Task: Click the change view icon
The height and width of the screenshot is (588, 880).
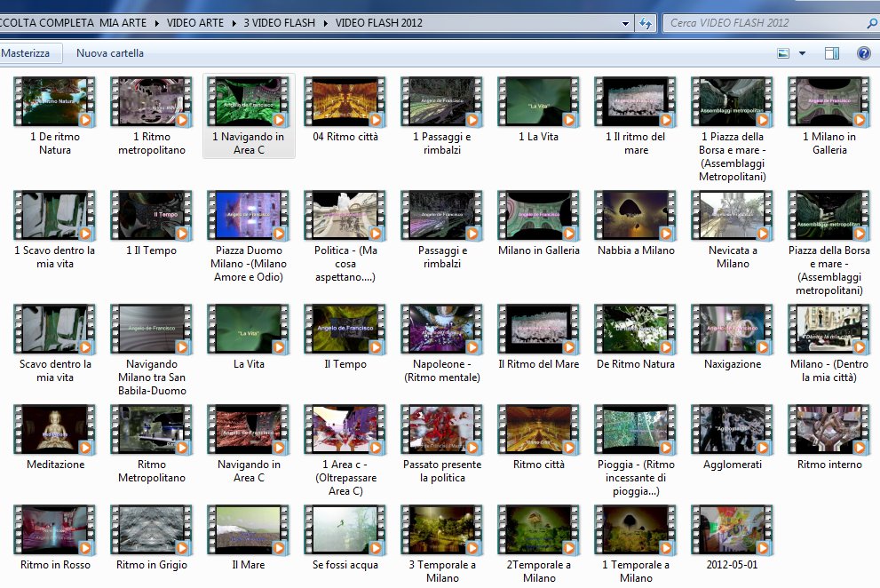Action: [x=783, y=53]
